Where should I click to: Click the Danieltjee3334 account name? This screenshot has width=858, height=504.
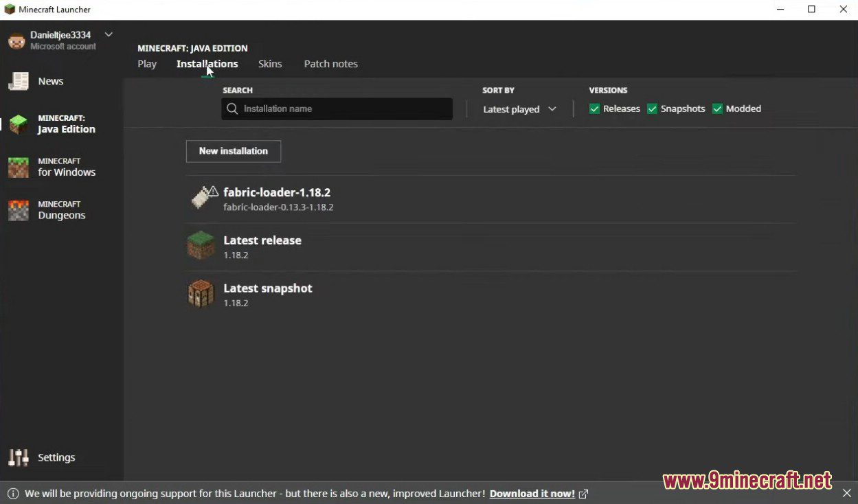pyautogui.click(x=60, y=35)
